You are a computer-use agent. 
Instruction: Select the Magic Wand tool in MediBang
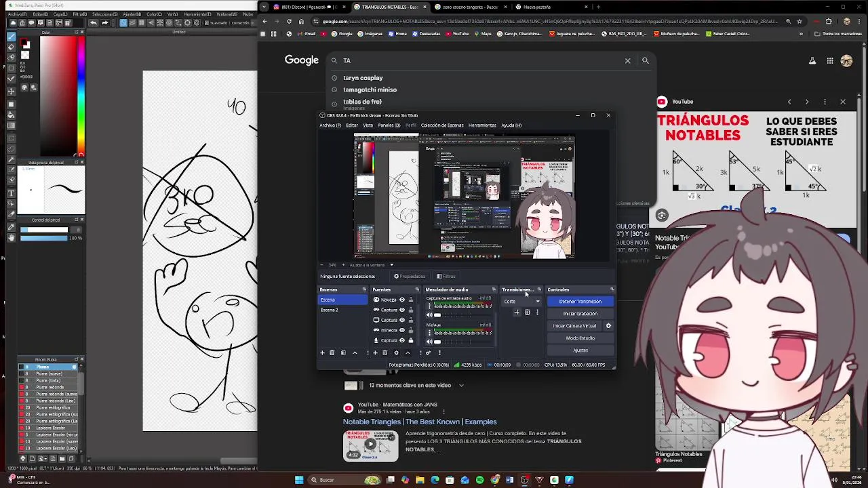coord(12,159)
